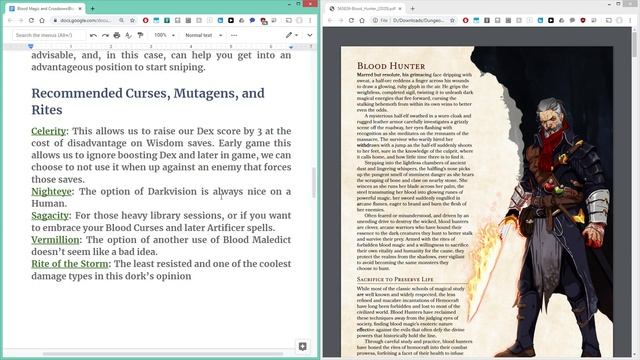Close the Blood Magic Docs tab
Image resolution: width=640 pixels, height=360 pixels.
[80, 8]
